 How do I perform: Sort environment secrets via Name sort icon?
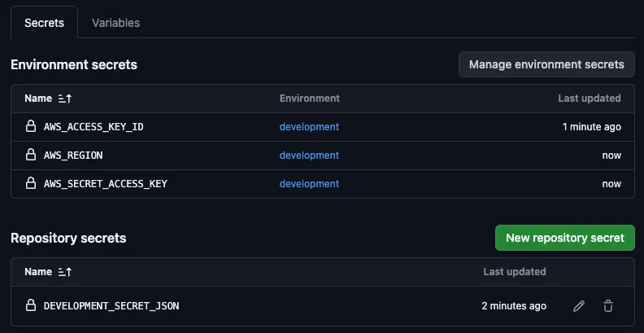(65, 99)
